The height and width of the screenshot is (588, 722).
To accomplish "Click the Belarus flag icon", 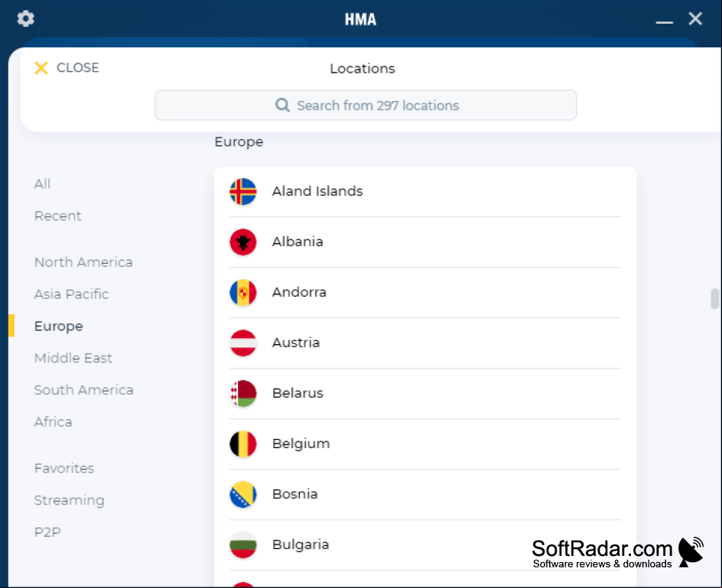I will click(x=243, y=393).
